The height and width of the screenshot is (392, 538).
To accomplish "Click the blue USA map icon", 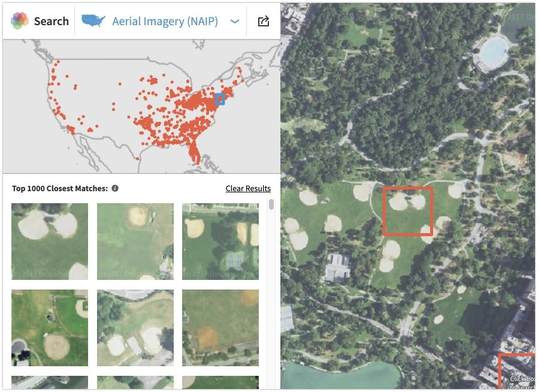I will coord(93,21).
